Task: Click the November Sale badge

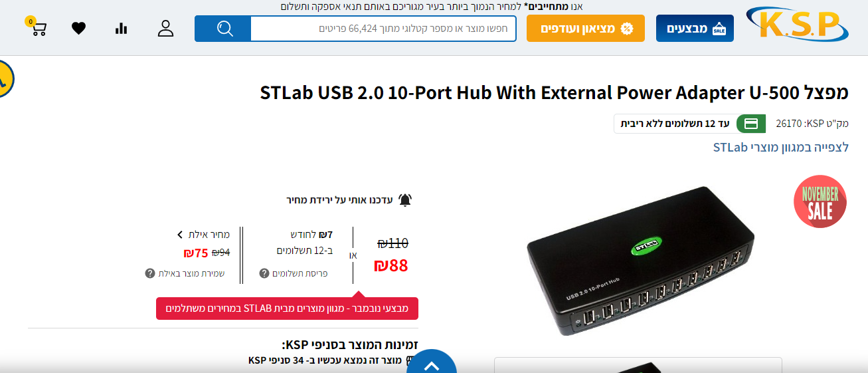Action: tap(820, 201)
